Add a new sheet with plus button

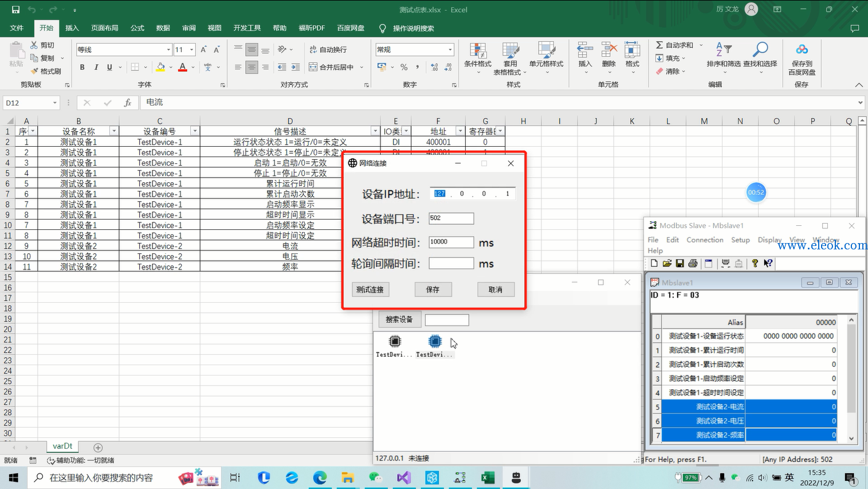(x=98, y=448)
